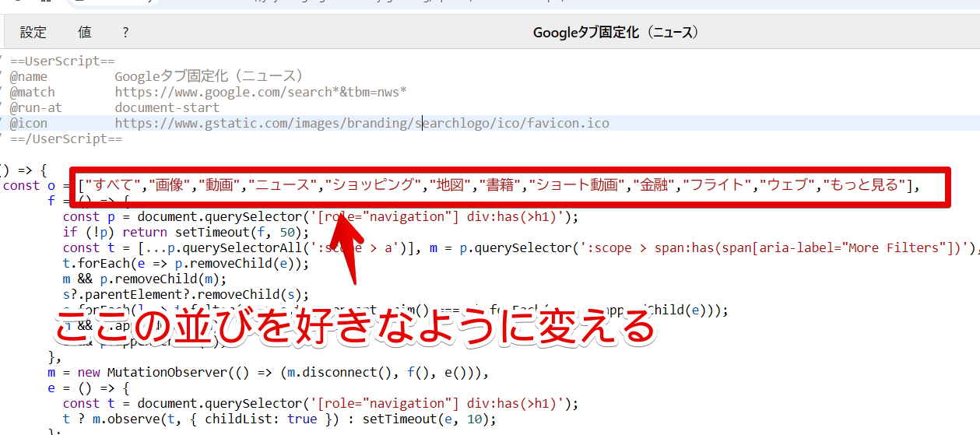This screenshot has height=435, width=980.
Task: Place cursor on ==/UserScript== closing line
Action: (66, 139)
